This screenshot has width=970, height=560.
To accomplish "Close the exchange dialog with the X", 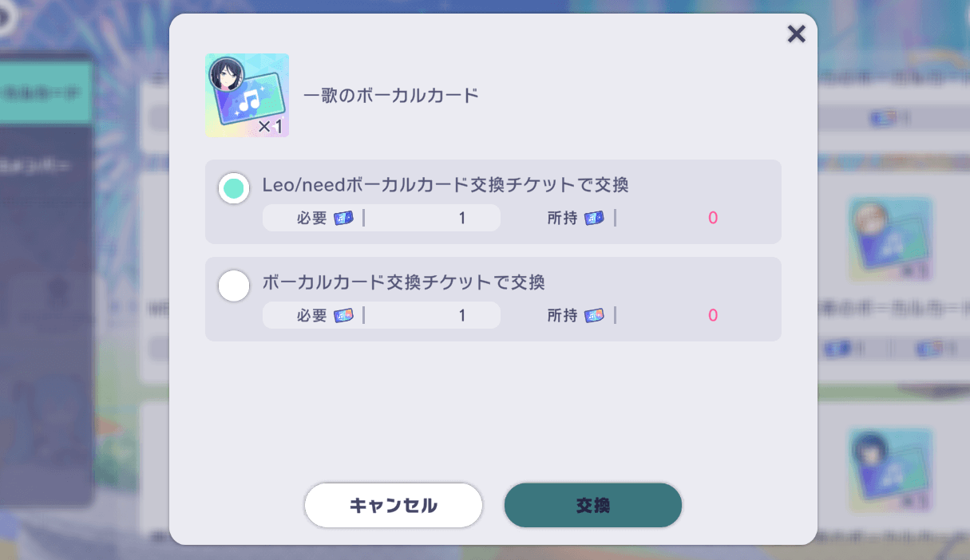I will point(796,34).
